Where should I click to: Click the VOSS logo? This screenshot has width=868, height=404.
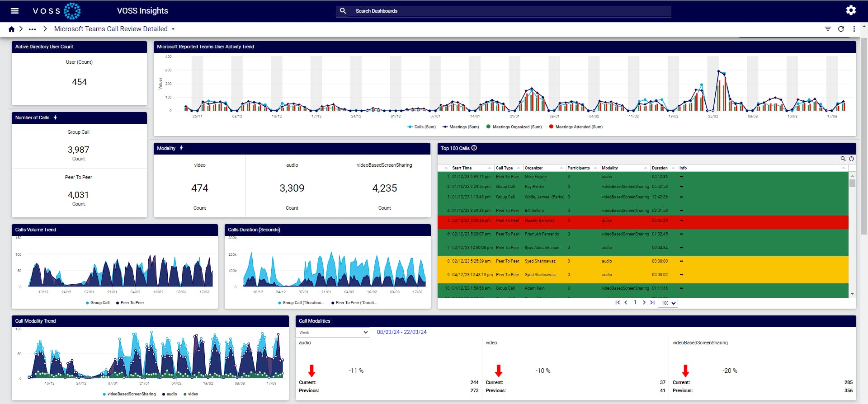point(57,11)
